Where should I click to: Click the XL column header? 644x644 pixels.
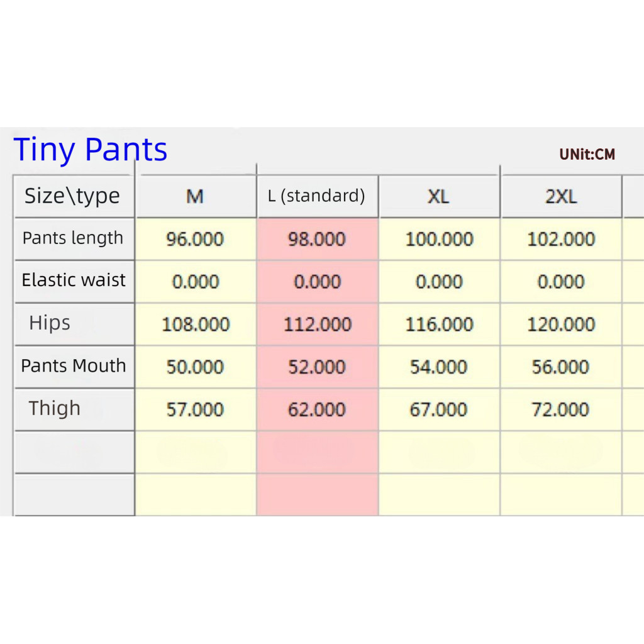tap(439, 197)
